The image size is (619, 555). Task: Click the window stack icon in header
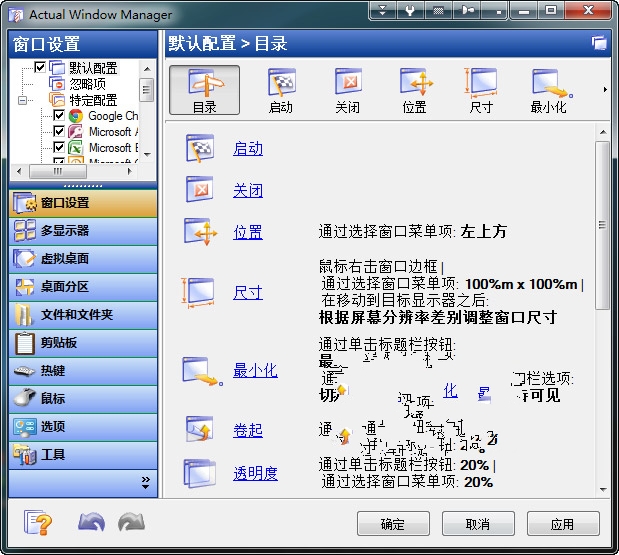[599, 43]
